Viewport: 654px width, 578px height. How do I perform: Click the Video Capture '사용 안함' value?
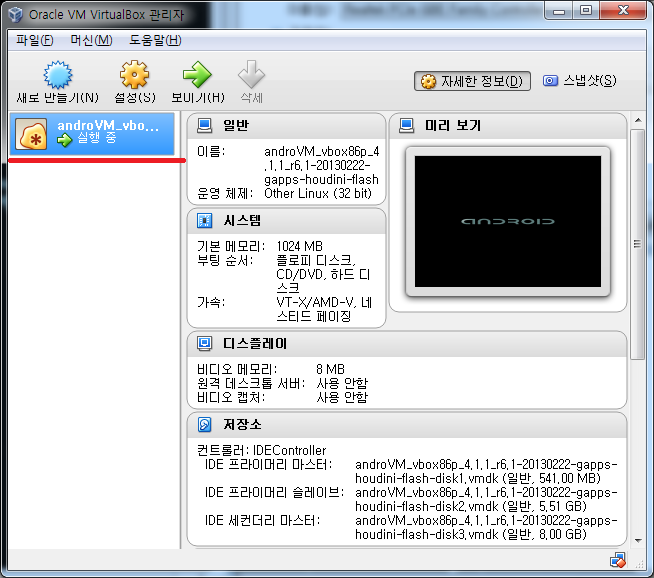(x=342, y=397)
